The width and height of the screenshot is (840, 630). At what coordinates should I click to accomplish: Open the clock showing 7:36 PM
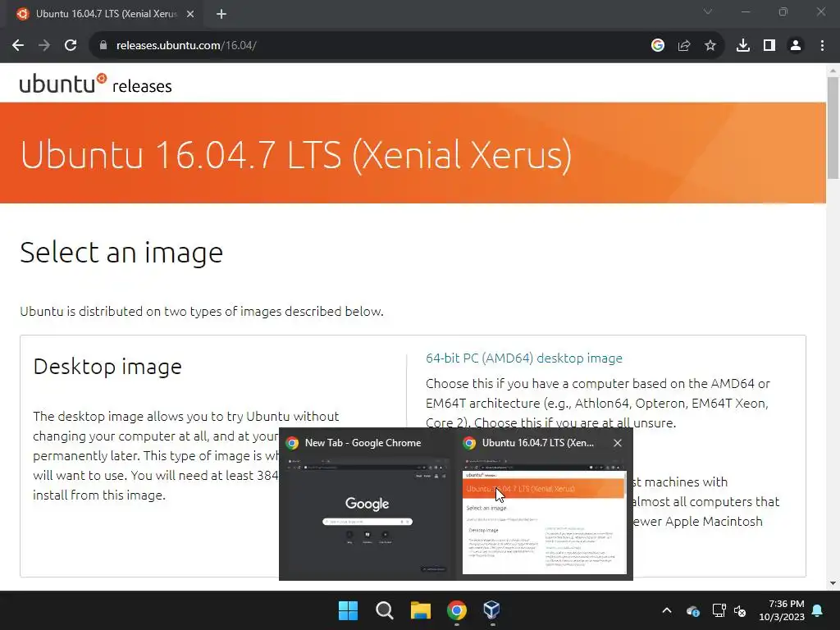782,610
